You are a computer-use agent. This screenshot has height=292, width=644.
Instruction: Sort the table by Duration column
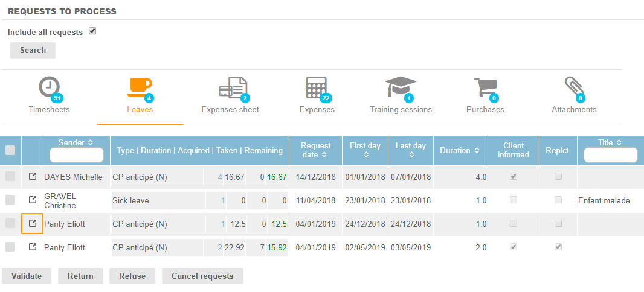(477, 151)
